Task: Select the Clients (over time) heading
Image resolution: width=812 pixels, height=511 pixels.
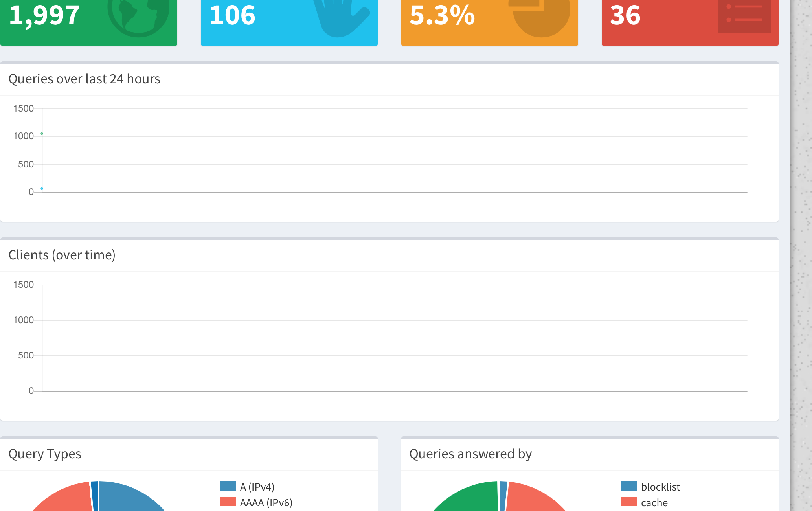Action: (62, 255)
